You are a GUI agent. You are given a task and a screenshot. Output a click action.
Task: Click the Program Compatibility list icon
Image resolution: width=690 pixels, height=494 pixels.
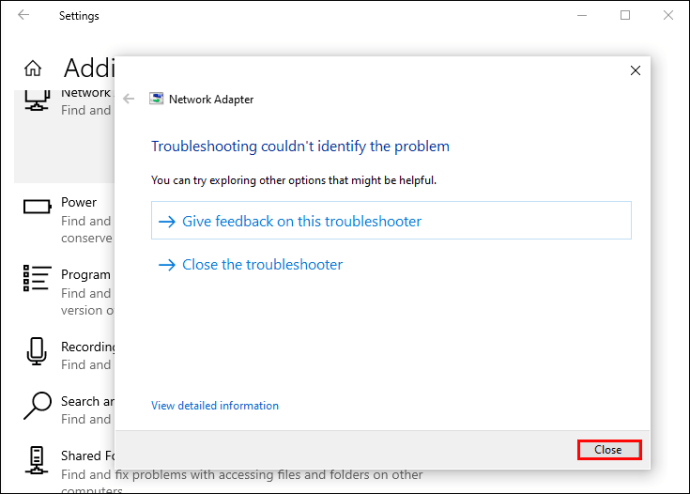pyautogui.click(x=37, y=277)
